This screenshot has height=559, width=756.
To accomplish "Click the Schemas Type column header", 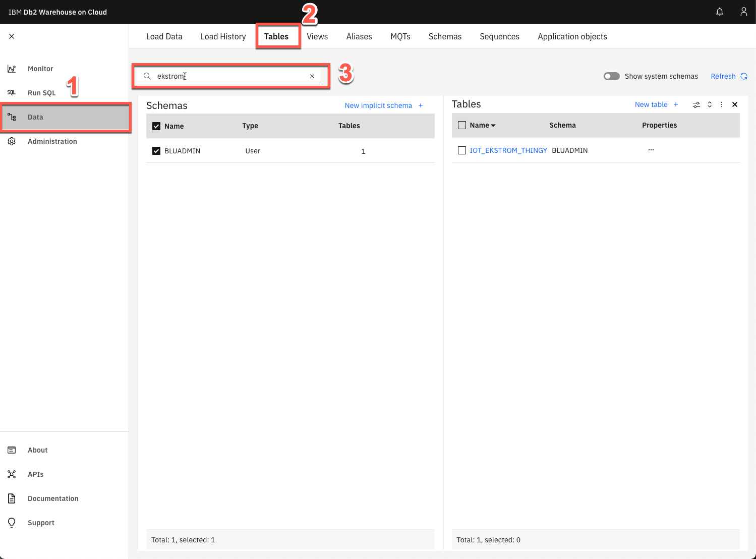I will pyautogui.click(x=250, y=126).
